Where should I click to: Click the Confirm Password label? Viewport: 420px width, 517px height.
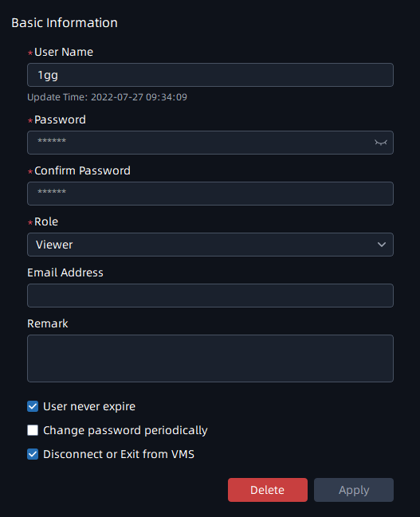point(82,170)
